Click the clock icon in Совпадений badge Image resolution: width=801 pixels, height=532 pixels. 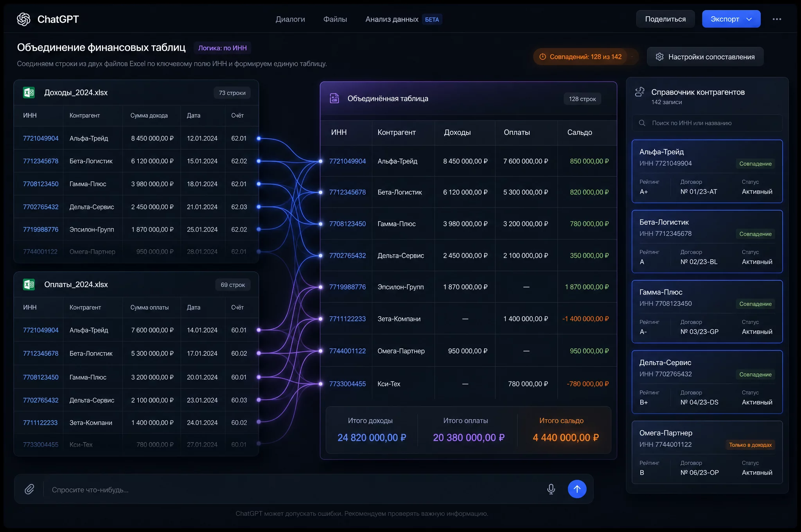(543, 57)
